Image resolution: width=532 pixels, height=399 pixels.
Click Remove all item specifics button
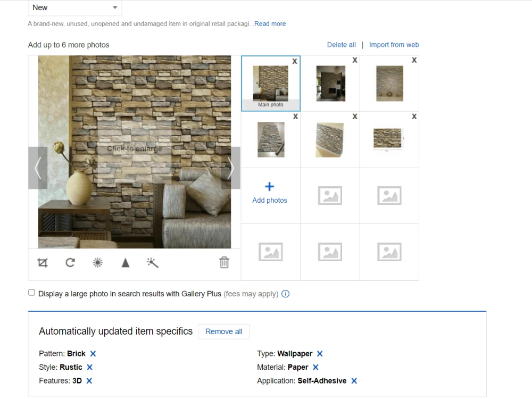[x=224, y=331]
